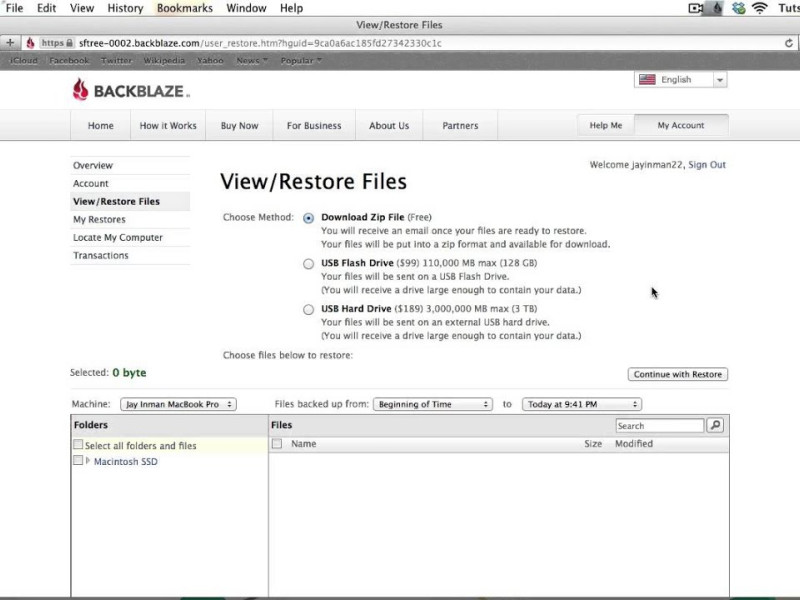Open Locate My Computer in sidebar
The height and width of the screenshot is (600, 800).
pyautogui.click(x=130, y=237)
